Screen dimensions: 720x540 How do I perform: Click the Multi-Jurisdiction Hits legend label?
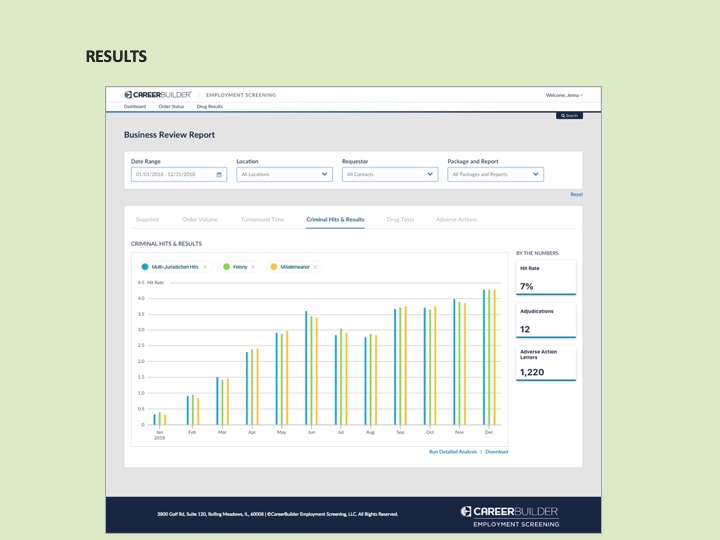coord(175,267)
